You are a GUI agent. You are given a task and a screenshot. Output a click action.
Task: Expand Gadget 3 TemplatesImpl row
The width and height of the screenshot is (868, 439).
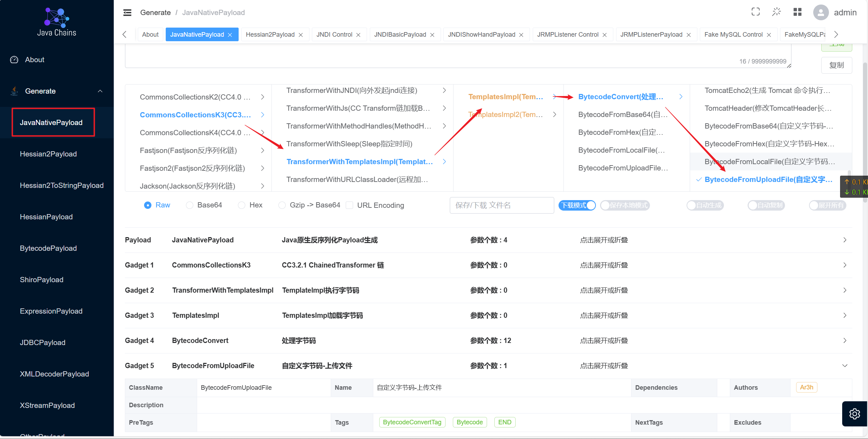tap(488, 315)
